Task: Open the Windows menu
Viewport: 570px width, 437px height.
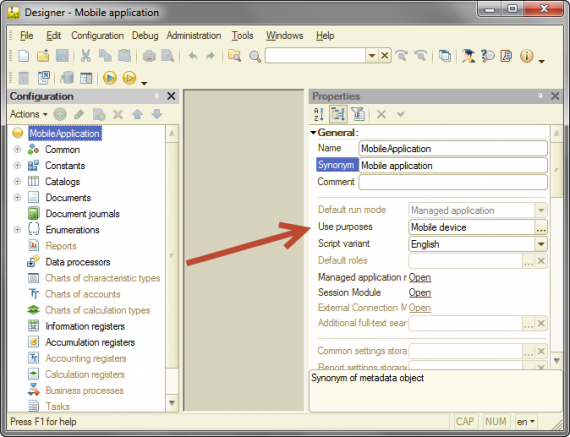Action: (x=285, y=36)
